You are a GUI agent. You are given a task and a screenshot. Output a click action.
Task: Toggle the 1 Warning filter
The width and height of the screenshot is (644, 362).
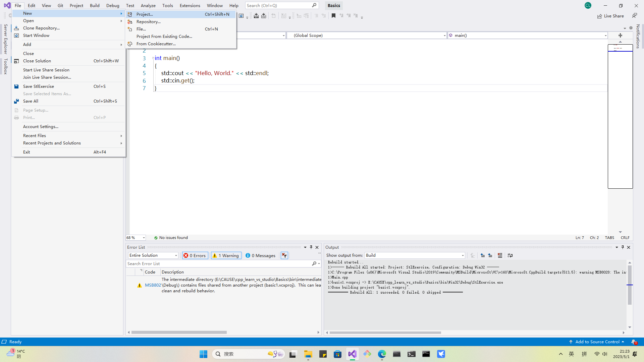(226, 255)
